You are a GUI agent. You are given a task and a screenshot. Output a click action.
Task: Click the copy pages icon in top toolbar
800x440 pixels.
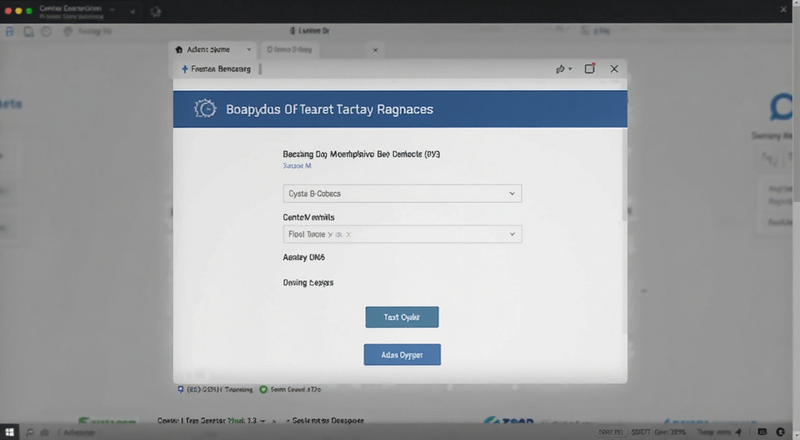pos(29,32)
